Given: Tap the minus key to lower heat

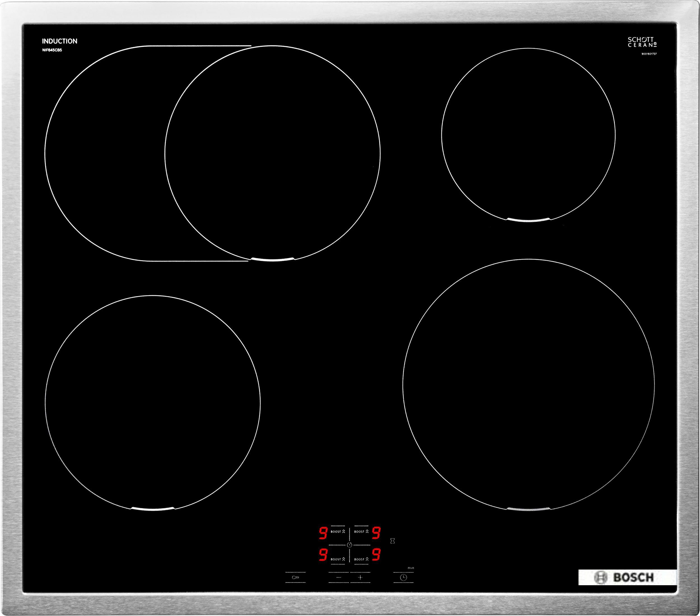Looking at the screenshot, I should pos(339,578).
